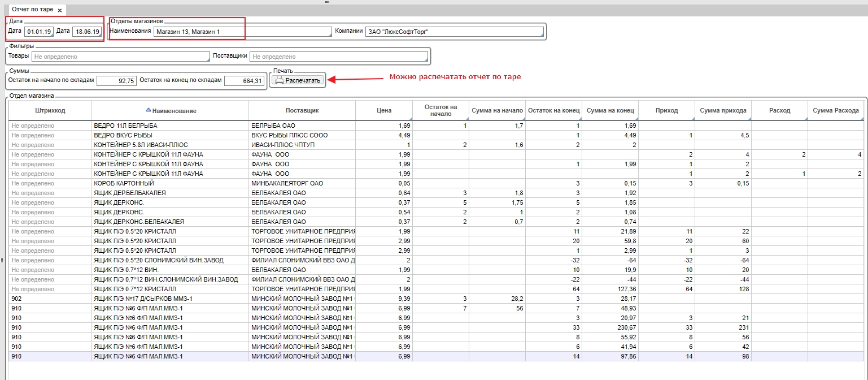Click the "Остаток на начало по складам" value field

coord(116,81)
